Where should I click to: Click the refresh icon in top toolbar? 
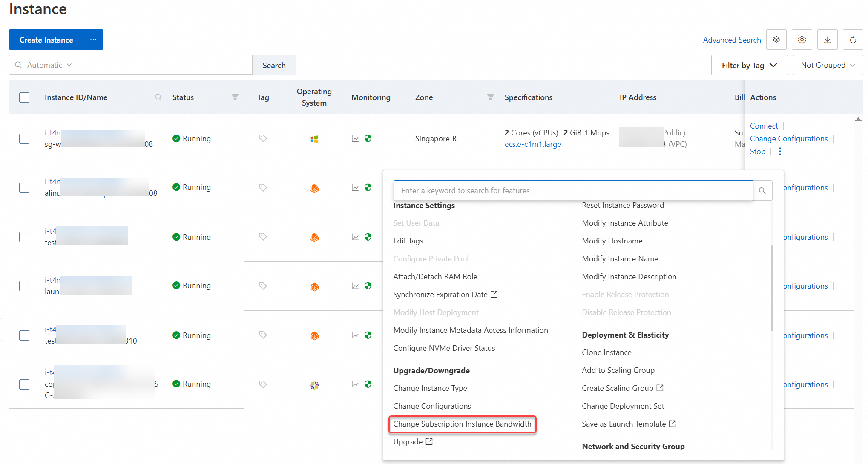tap(853, 40)
